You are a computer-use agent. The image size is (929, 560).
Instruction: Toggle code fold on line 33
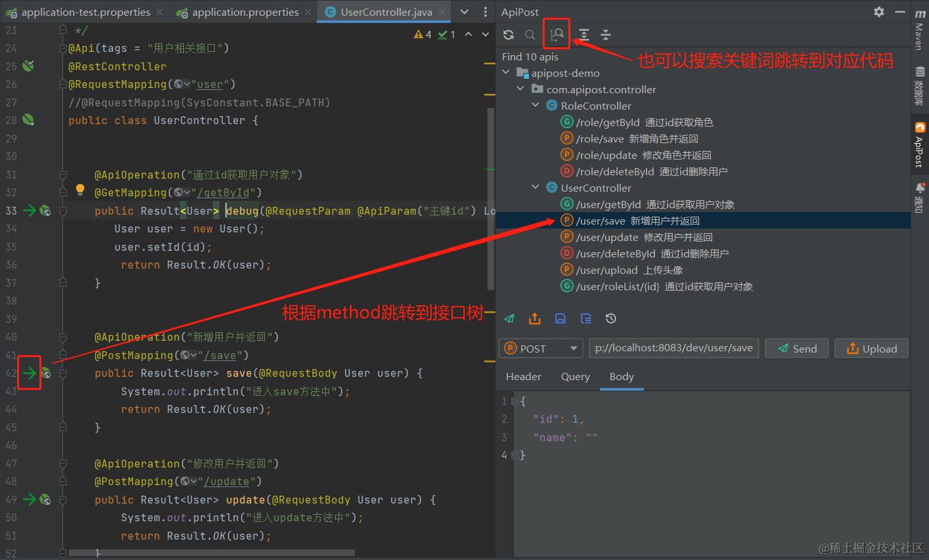tap(63, 211)
